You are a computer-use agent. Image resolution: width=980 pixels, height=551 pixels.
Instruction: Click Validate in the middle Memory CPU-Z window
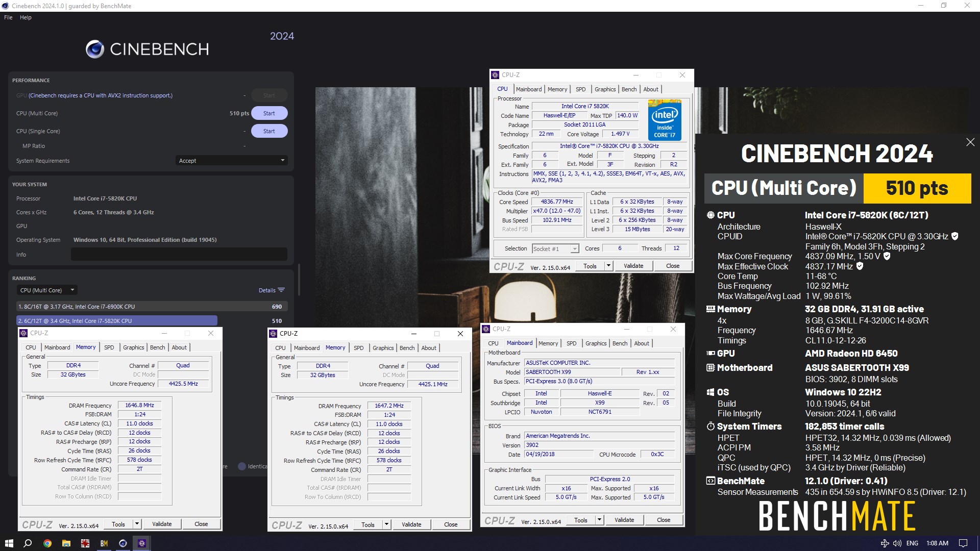411,524
